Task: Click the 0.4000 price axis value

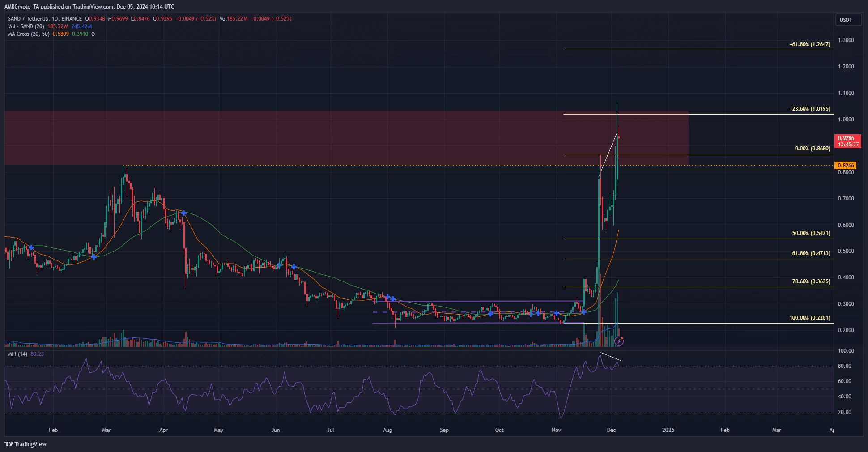Action: click(x=846, y=277)
